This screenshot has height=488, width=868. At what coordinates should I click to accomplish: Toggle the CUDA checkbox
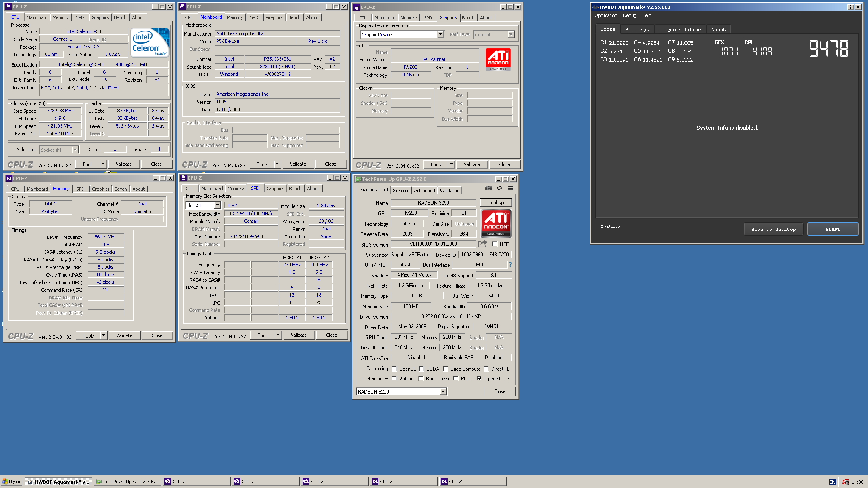(x=422, y=369)
